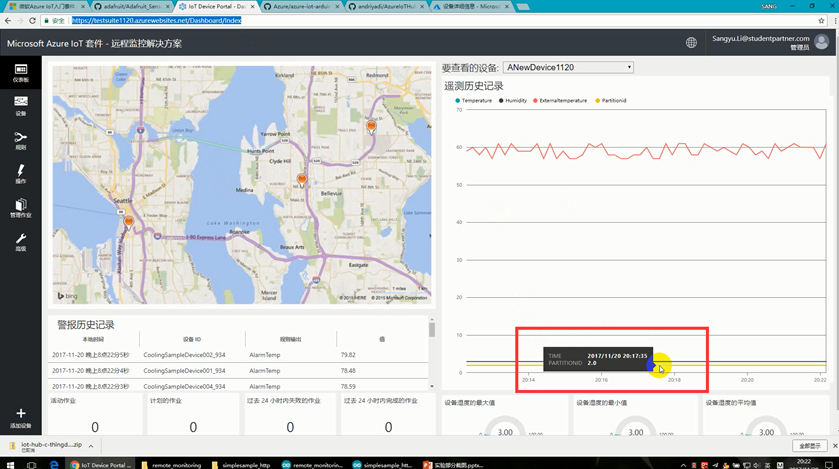
Task: Reload the page with the refresh icon
Action: [x=32, y=20]
